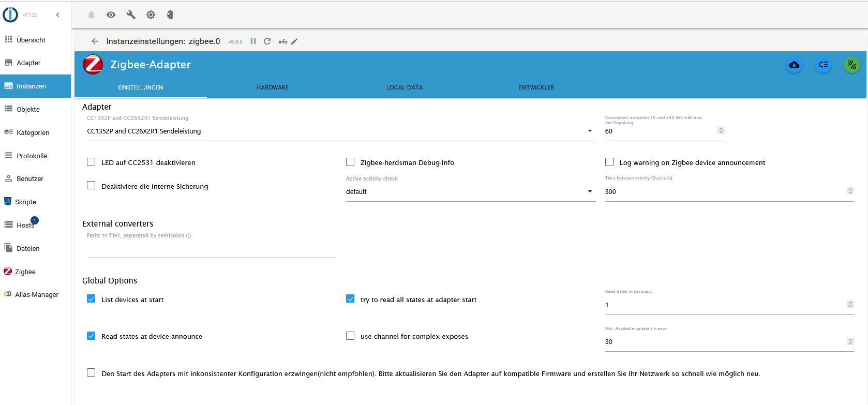
Task: Check Deaktiviere die interne Sicherung
Action: pos(91,185)
